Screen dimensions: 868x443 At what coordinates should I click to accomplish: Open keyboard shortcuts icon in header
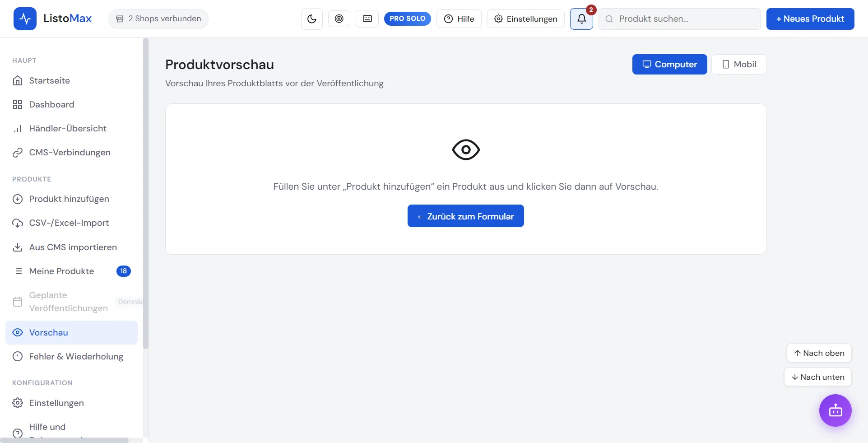[367, 19]
